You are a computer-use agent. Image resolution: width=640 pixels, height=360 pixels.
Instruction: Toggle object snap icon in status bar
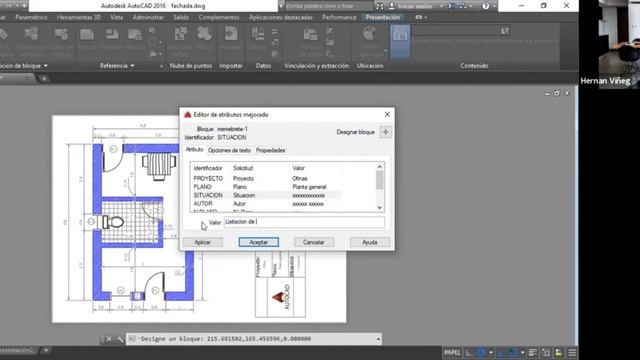[513, 352]
